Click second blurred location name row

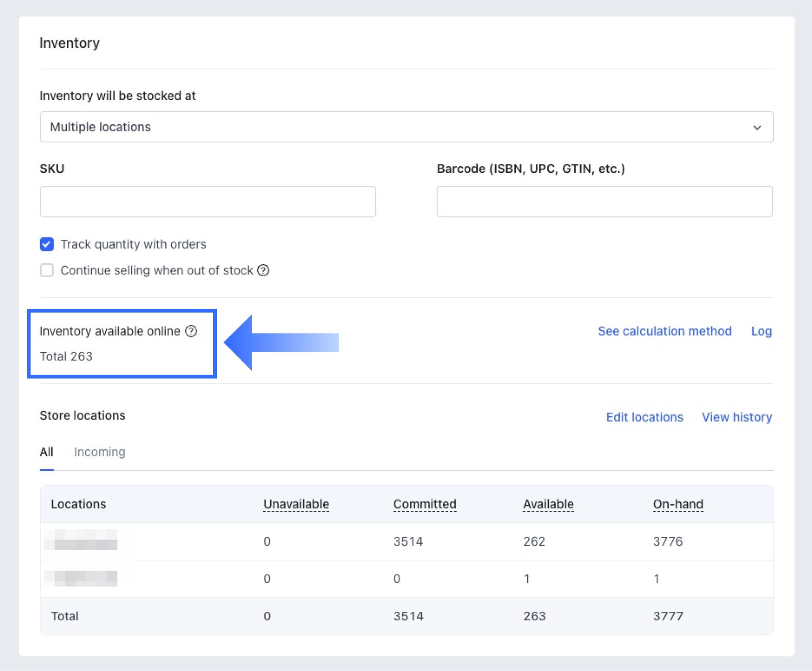point(81,579)
